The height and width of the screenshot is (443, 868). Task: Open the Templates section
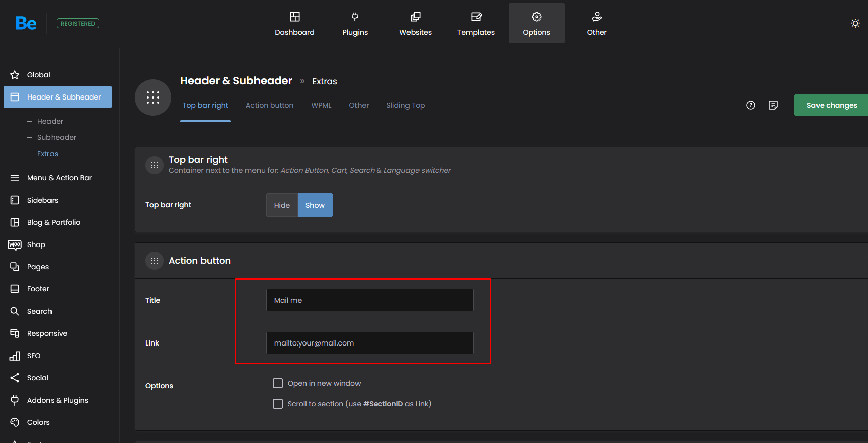[x=476, y=24]
